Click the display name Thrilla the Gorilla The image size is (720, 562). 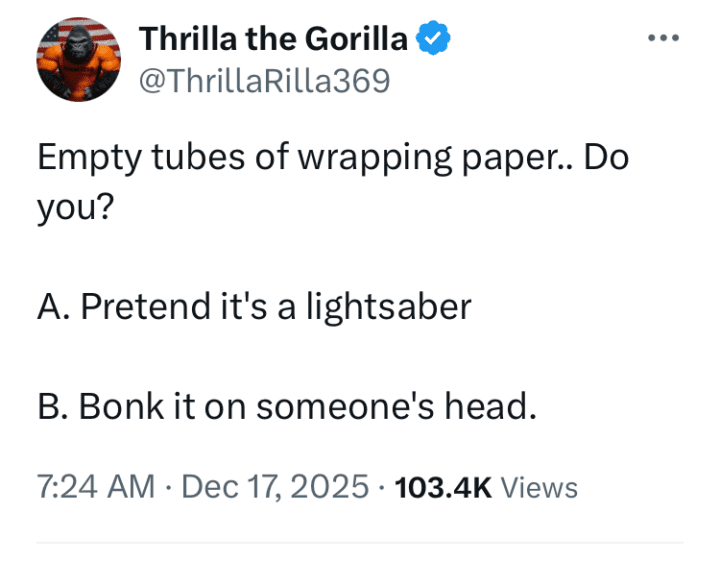(x=273, y=39)
